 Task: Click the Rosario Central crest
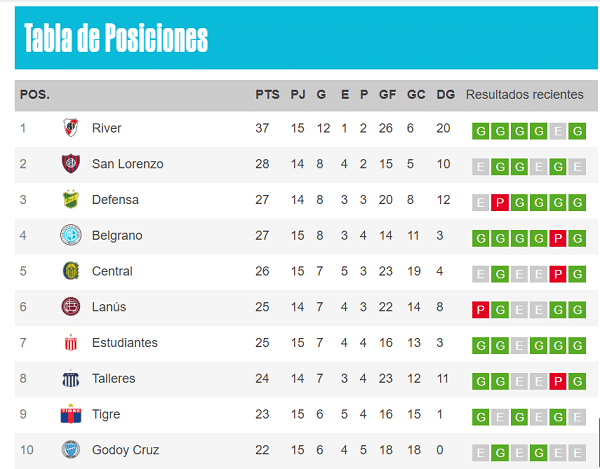point(71,271)
